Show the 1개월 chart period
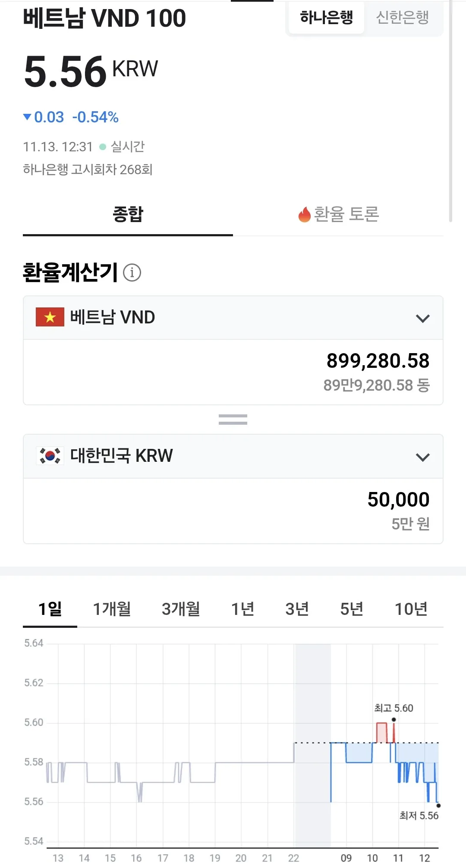Image resolution: width=466 pixels, height=868 pixels. (112, 609)
